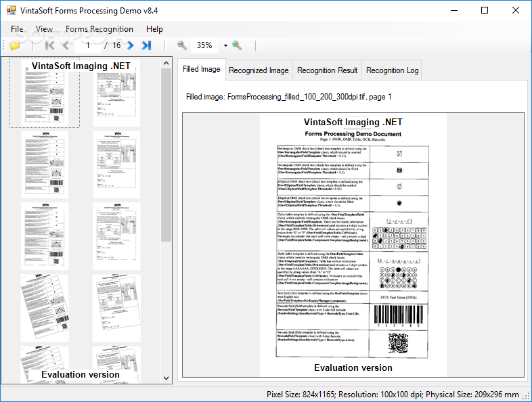Click the thumbnail panel scrollbar handle
This screenshot has width=532, height=402.
[166, 155]
